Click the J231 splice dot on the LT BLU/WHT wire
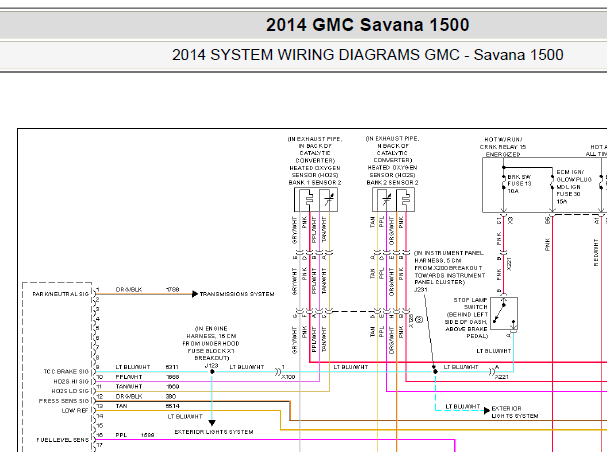Image resolution: width=607 pixels, height=452 pixels. (x=435, y=372)
